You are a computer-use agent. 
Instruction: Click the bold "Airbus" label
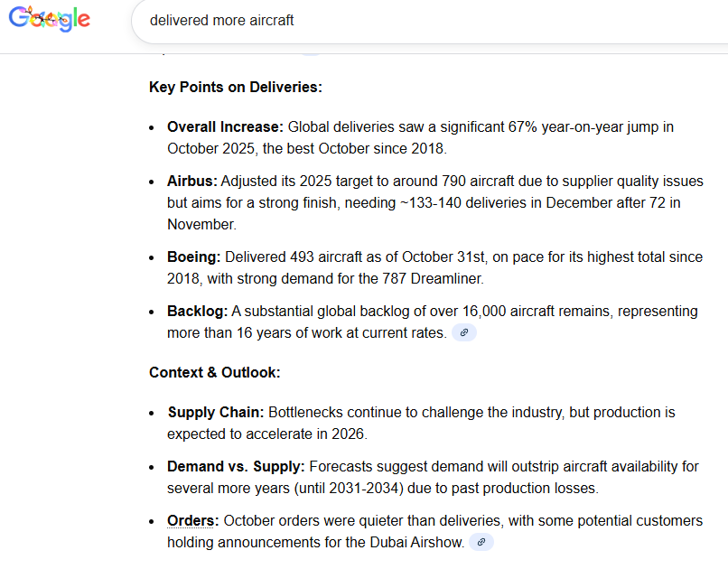191,182
